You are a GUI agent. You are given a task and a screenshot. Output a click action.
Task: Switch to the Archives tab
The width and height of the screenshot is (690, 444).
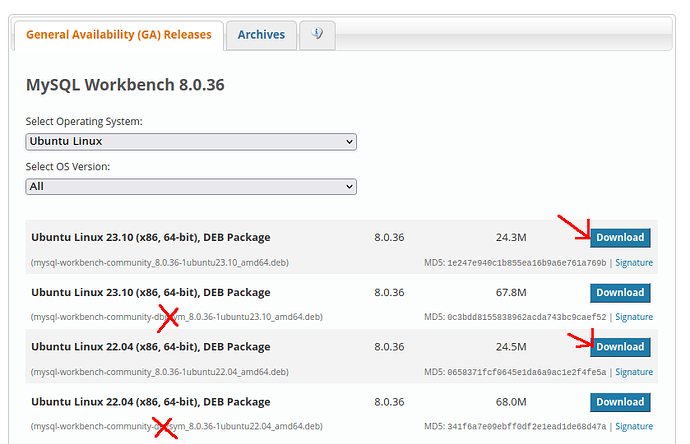(261, 35)
